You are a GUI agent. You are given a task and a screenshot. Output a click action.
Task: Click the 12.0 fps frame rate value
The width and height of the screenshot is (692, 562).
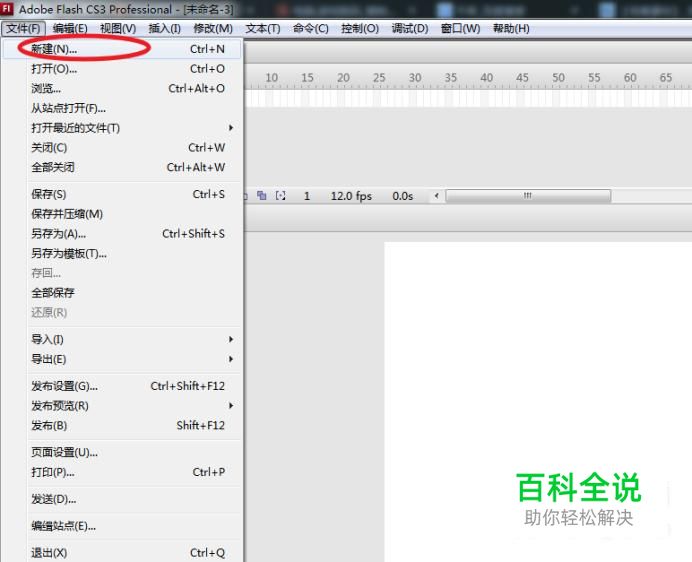(351, 196)
